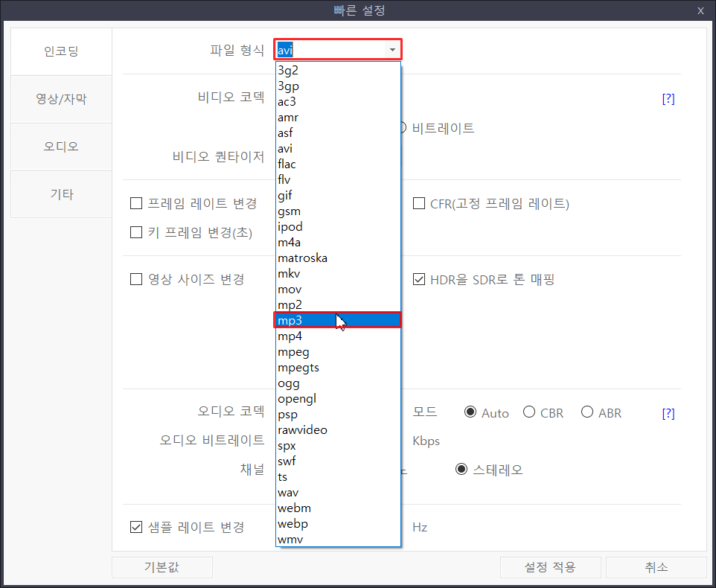This screenshot has width=716, height=588.
Task: Select mp4 format option
Action: pos(338,336)
